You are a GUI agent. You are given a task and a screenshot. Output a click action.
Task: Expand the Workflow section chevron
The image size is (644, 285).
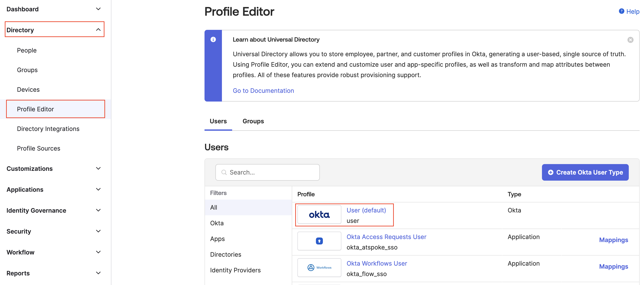click(x=98, y=252)
